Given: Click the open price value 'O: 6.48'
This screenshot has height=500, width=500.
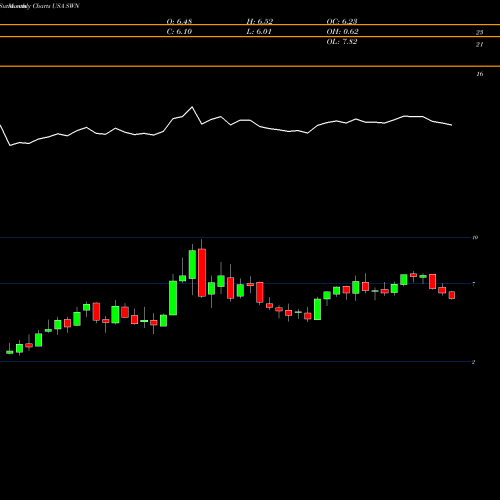Looking at the screenshot, I should [179, 21].
